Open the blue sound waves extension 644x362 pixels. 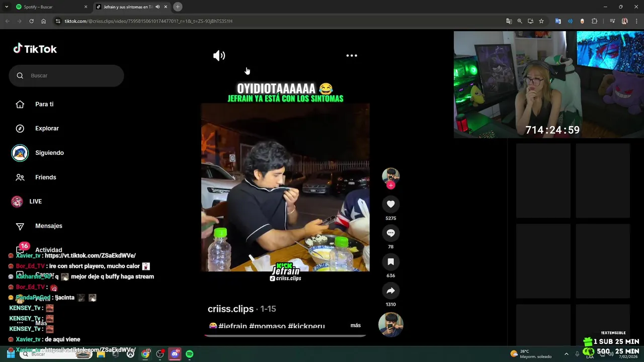pyautogui.click(x=570, y=21)
